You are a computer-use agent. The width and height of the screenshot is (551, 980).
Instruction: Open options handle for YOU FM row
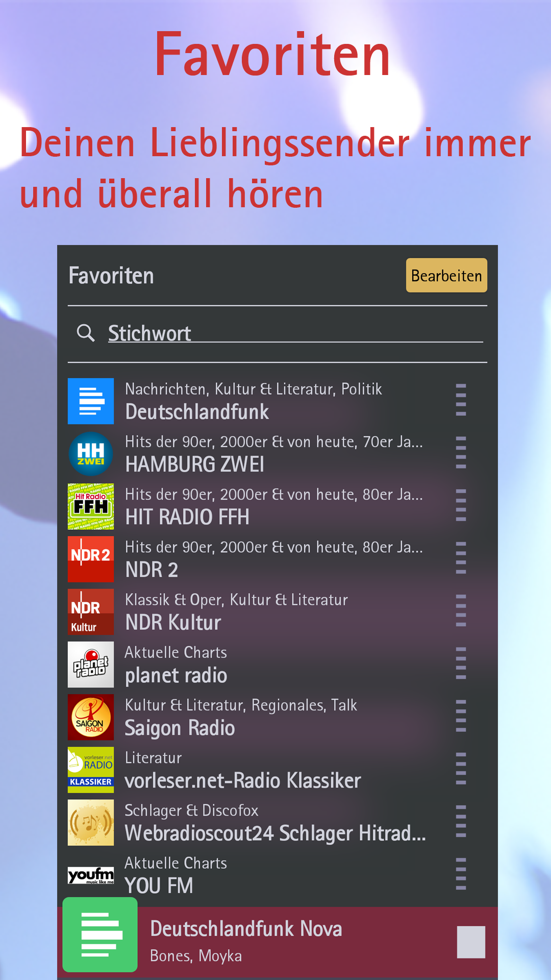(461, 874)
